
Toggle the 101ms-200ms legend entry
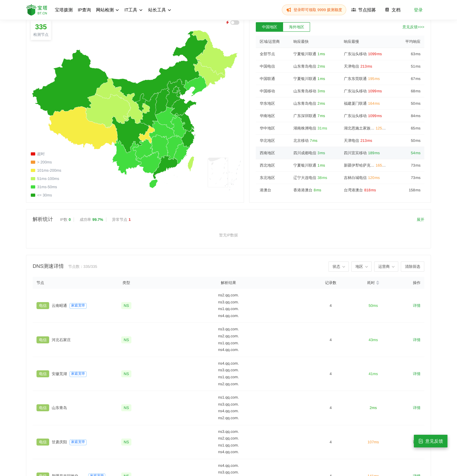[46, 170]
